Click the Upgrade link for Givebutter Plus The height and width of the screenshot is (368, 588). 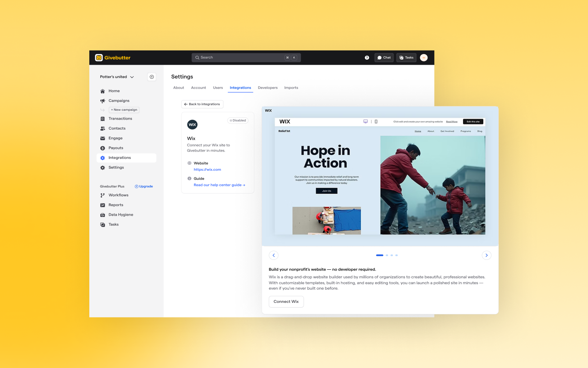point(144,187)
